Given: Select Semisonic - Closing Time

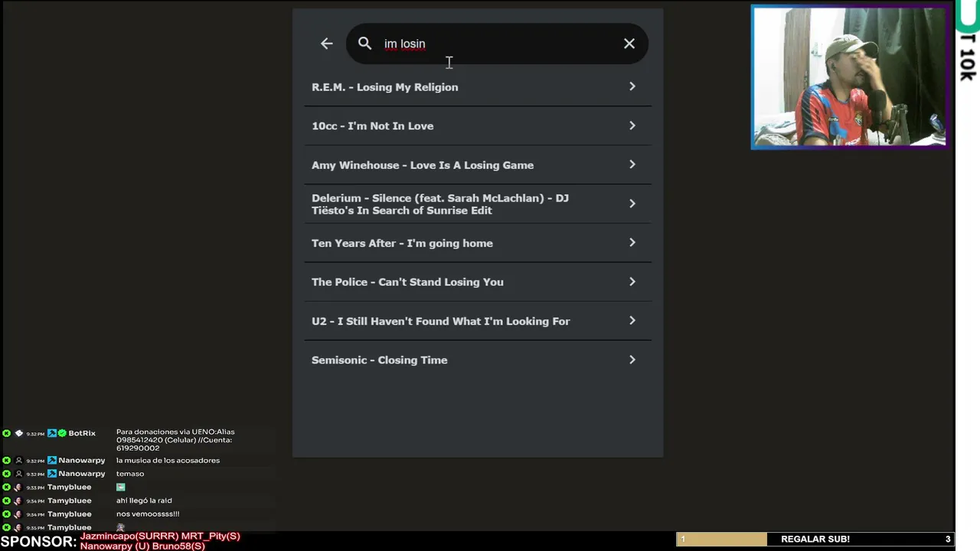Looking at the screenshot, I should click(478, 360).
